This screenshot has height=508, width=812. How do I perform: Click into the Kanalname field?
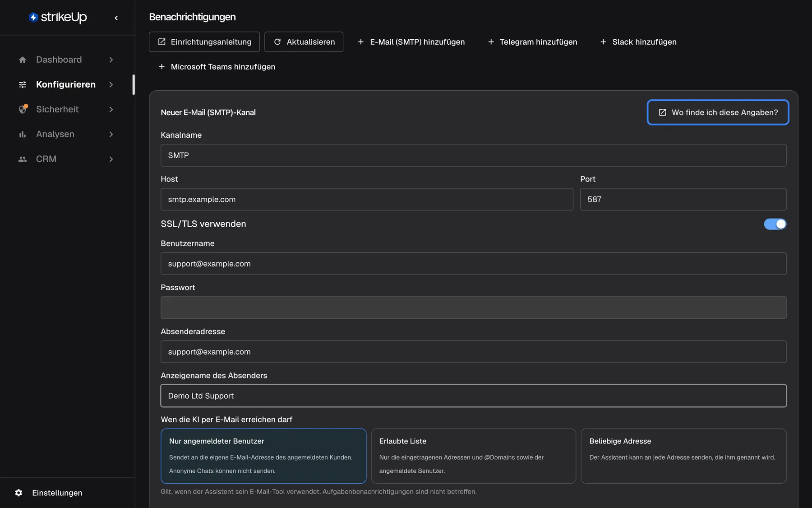(474, 155)
